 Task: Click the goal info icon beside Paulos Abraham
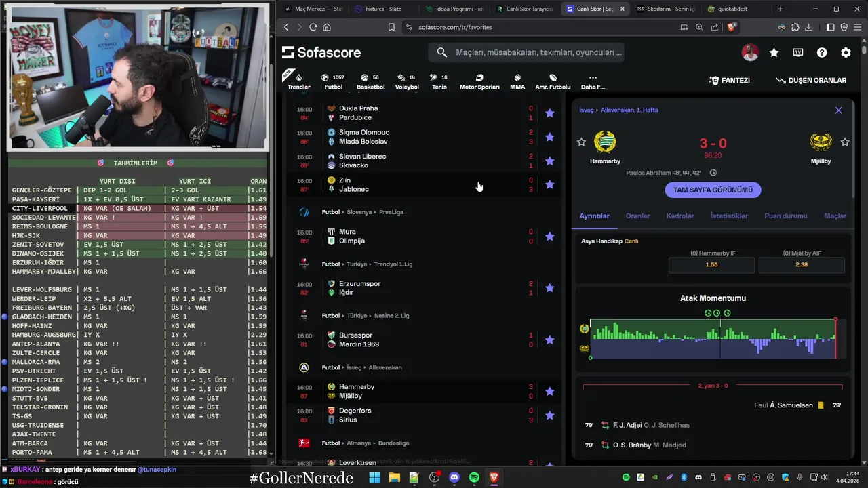click(x=713, y=173)
